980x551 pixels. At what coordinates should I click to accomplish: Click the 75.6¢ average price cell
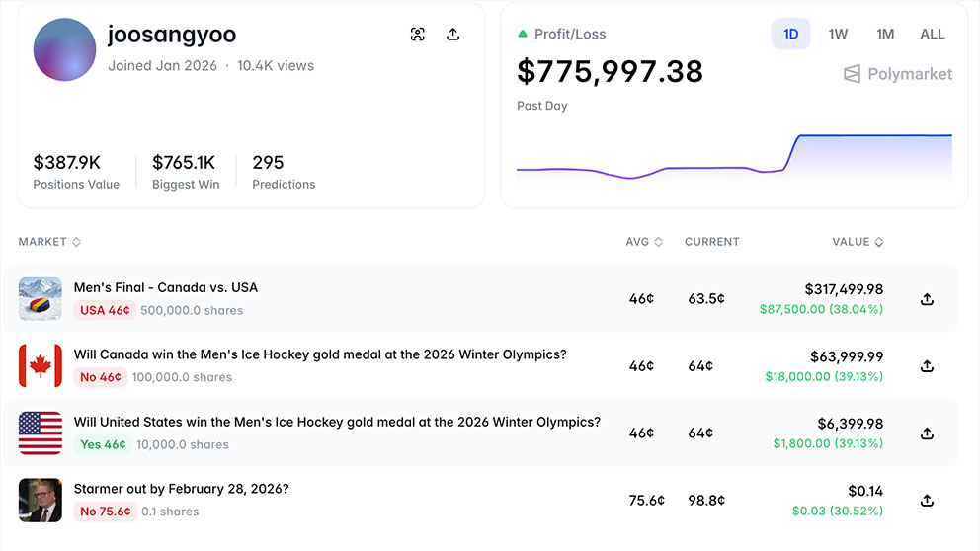(647, 501)
